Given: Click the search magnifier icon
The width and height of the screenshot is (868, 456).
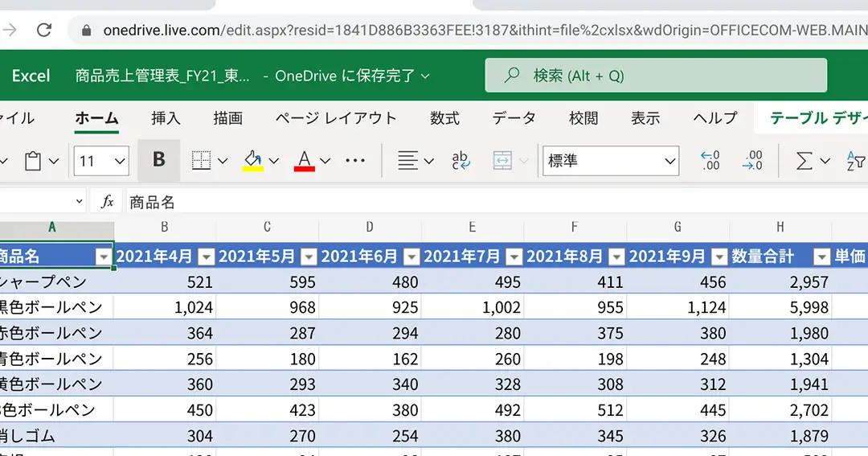Looking at the screenshot, I should [512, 75].
